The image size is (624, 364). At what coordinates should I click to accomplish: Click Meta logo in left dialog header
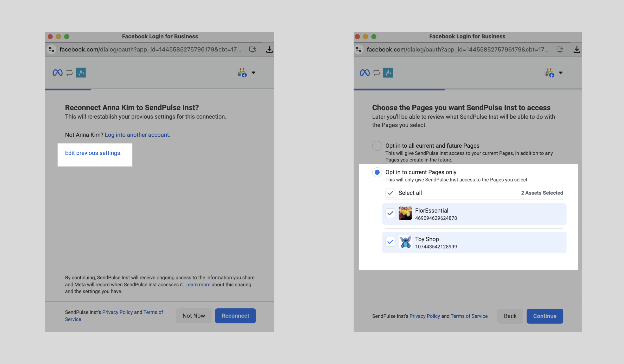57,73
